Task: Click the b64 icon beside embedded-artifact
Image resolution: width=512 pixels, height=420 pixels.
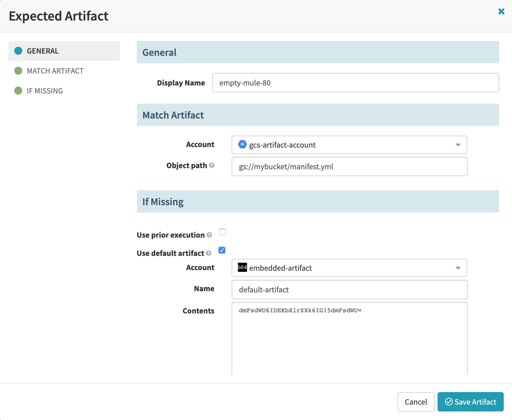Action: point(242,268)
